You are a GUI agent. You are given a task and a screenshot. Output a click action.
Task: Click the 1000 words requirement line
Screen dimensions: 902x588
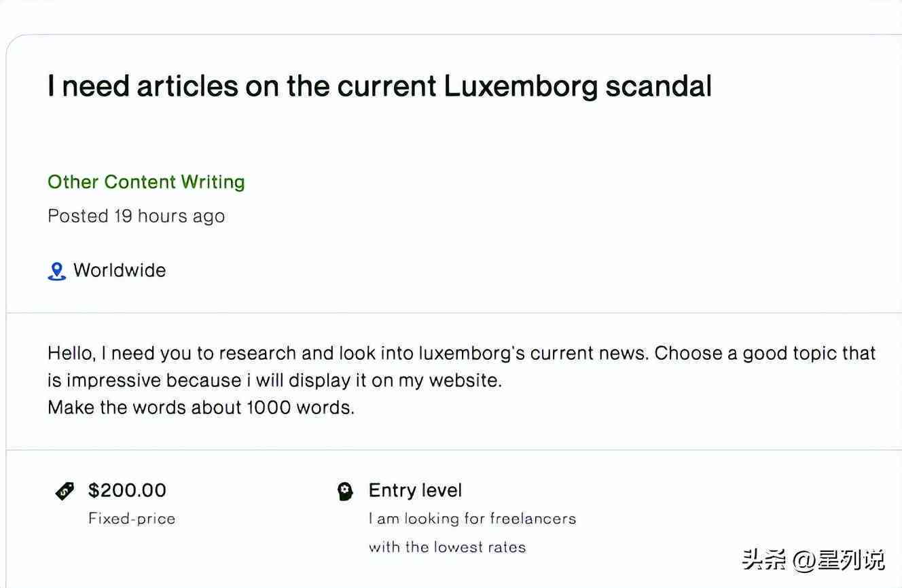click(201, 408)
